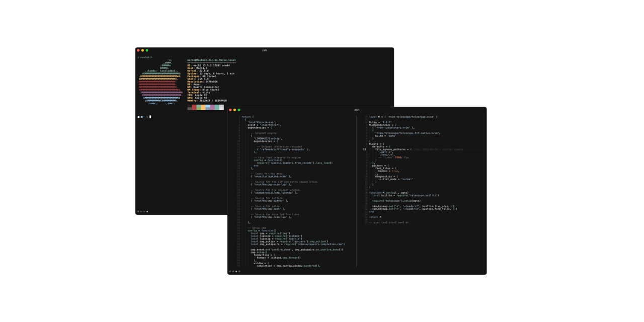Click the 'zsh' title of the editor window
644x322 pixels.
(357, 110)
